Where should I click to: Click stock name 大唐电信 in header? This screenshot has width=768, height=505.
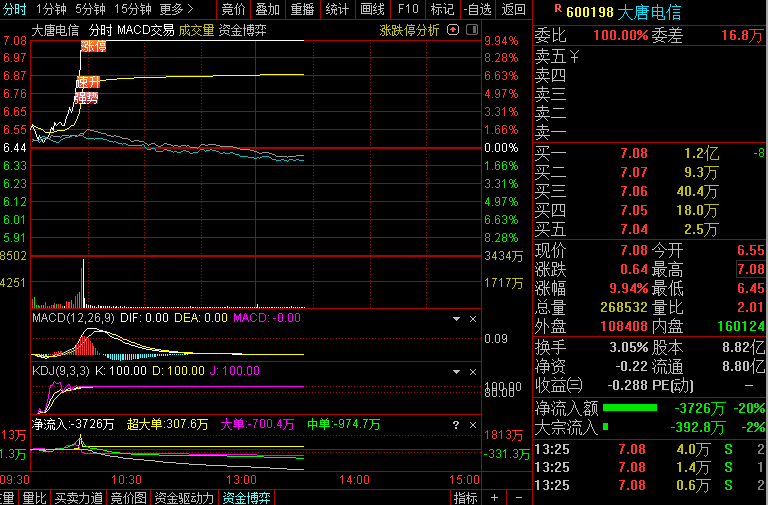coord(649,12)
